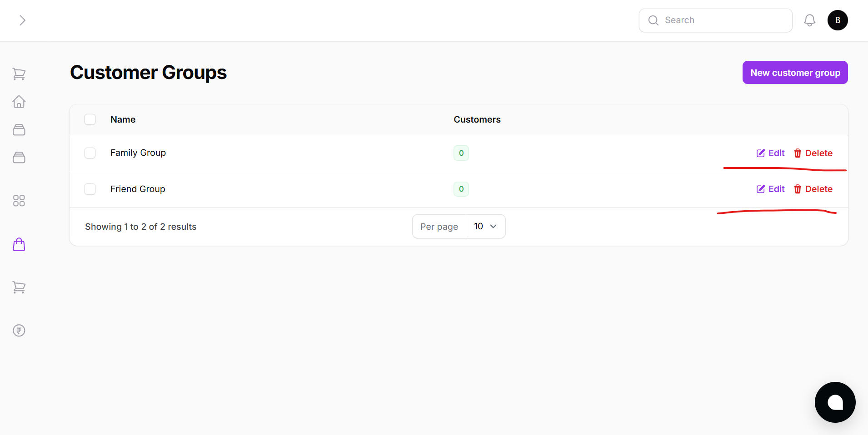
Task: Open the apps grid section in sidebar
Action: 19,200
